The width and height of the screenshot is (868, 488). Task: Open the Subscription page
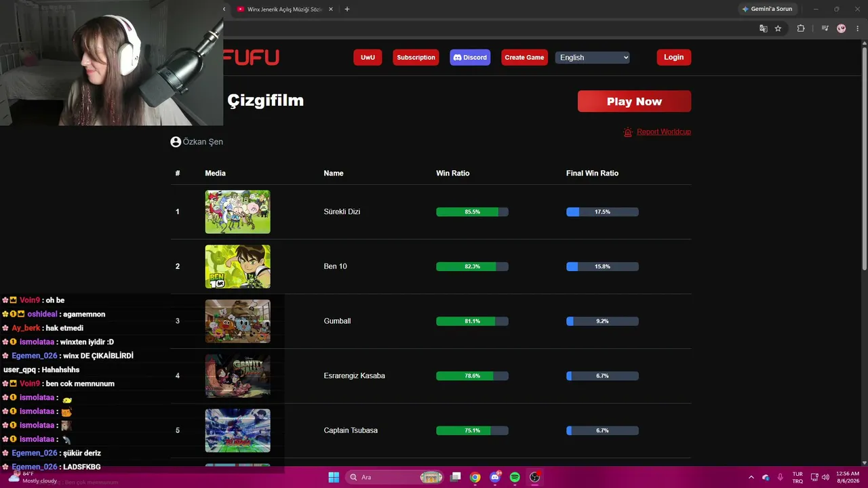[416, 58]
